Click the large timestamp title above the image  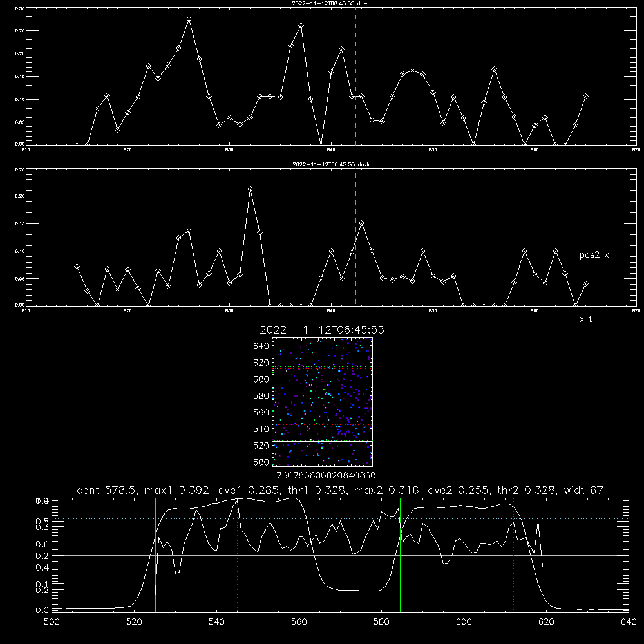point(322,330)
